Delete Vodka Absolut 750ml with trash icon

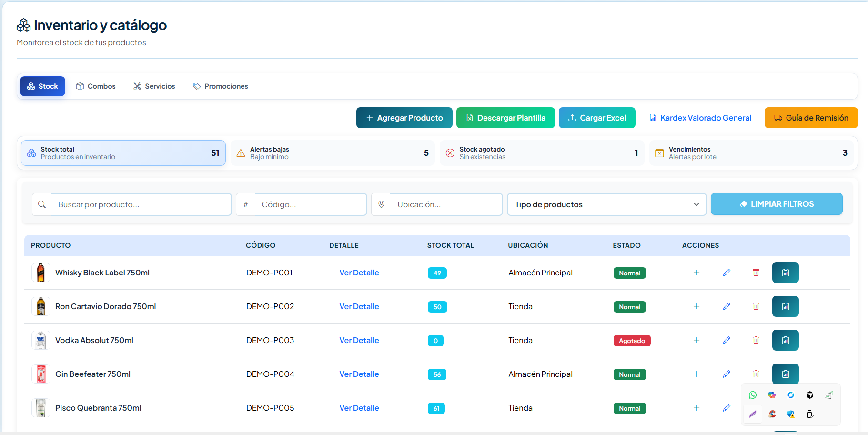[756, 340]
